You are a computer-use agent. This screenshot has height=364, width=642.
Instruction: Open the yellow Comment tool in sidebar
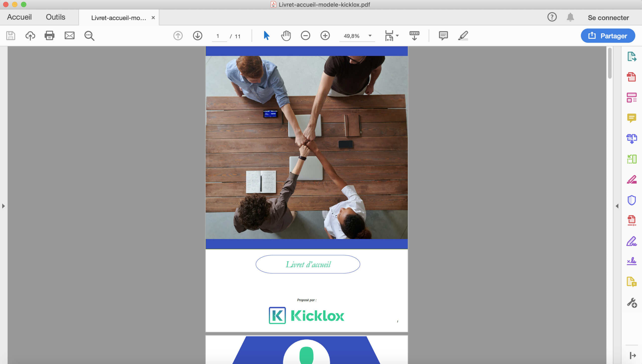632,118
